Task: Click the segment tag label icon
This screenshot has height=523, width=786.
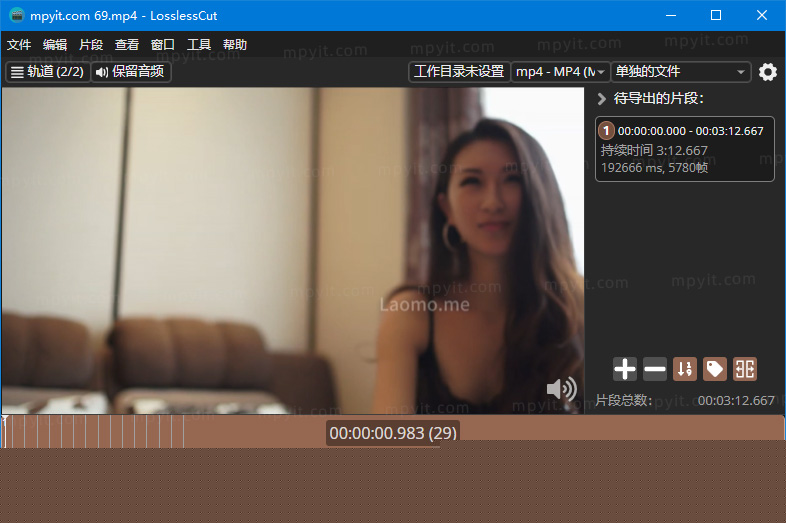Action: tap(715, 369)
